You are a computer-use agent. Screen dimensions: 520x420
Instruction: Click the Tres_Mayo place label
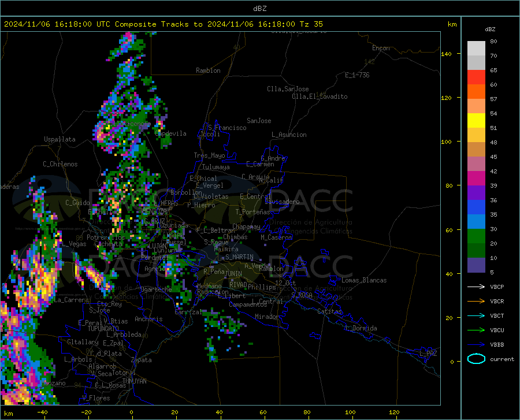pos(209,155)
